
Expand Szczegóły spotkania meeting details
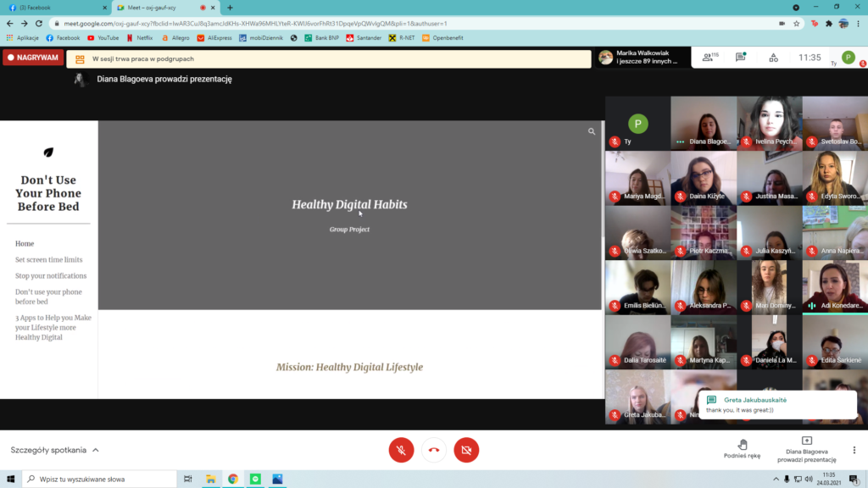click(54, 450)
